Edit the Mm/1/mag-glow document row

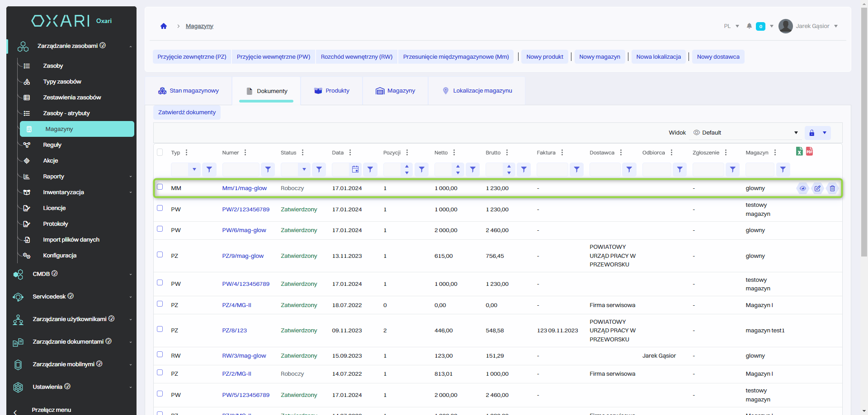click(817, 188)
